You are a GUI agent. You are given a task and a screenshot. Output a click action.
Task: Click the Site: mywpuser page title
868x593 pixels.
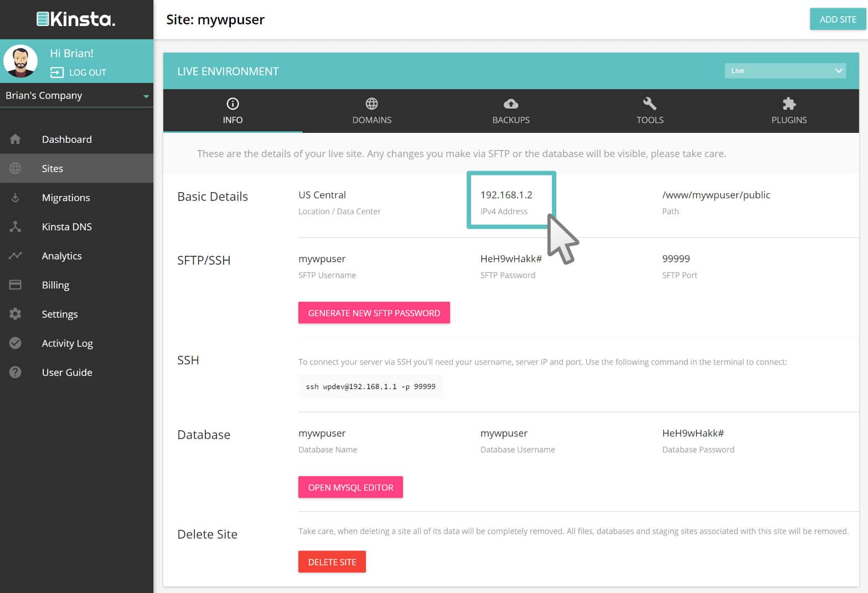215,19
